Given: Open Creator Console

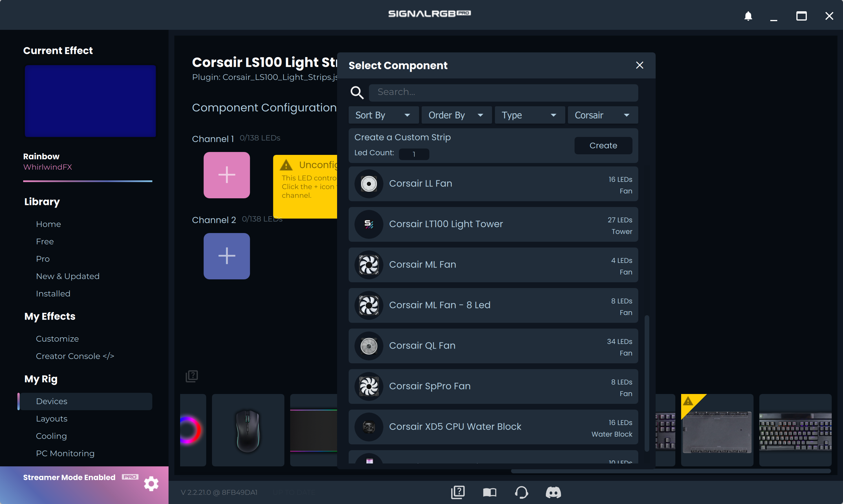Looking at the screenshot, I should [x=75, y=356].
